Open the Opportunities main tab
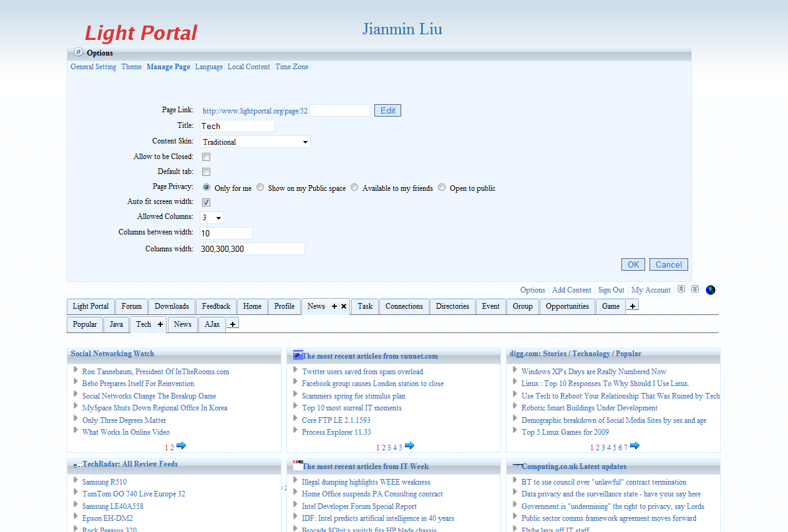This screenshot has height=532, width=788. [568, 306]
